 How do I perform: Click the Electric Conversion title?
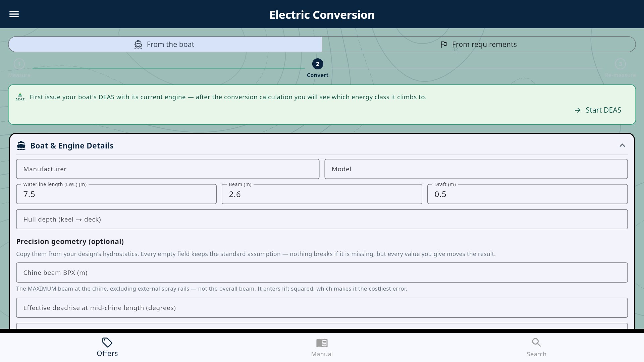click(322, 15)
